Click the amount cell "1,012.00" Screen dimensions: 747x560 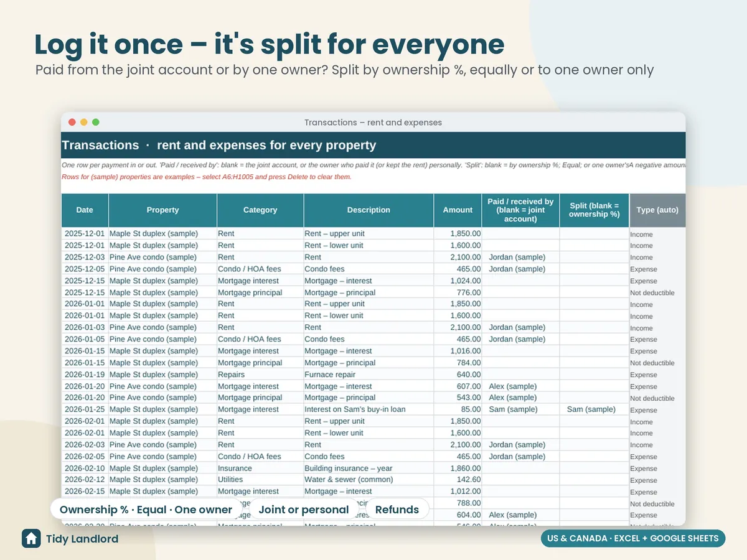point(458,492)
